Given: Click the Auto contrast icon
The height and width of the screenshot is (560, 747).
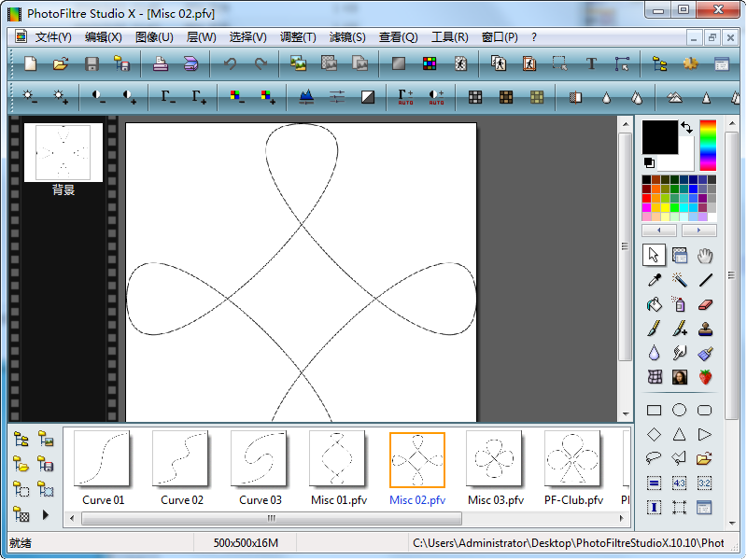Looking at the screenshot, I should (436, 97).
